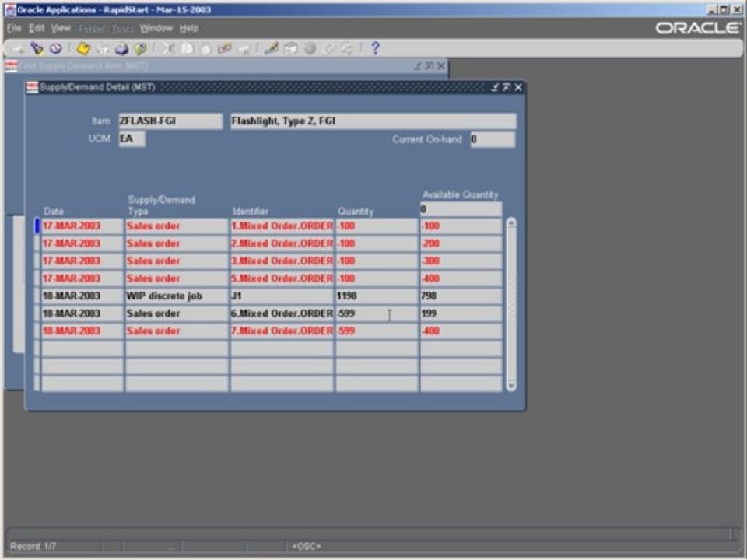Click the -599 quantity in 7.Mixed Order row
The height and width of the screenshot is (560, 747).
pos(377,331)
